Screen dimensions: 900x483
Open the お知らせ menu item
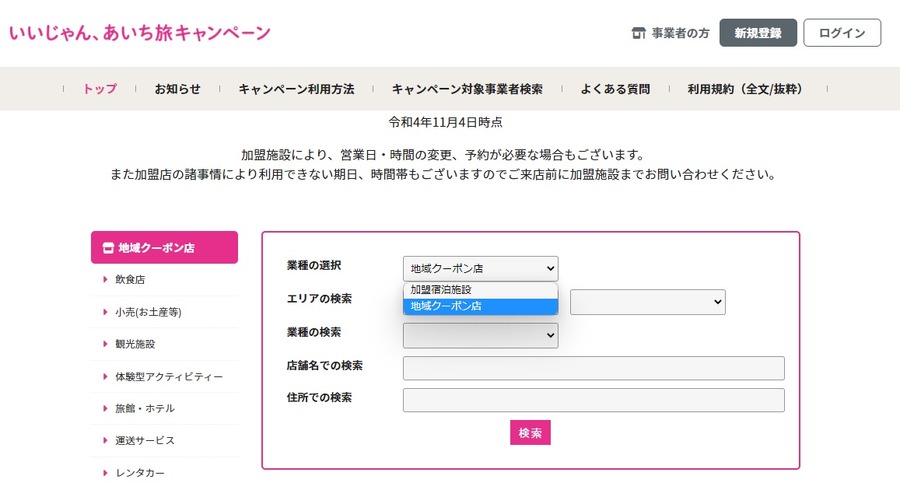coord(177,89)
